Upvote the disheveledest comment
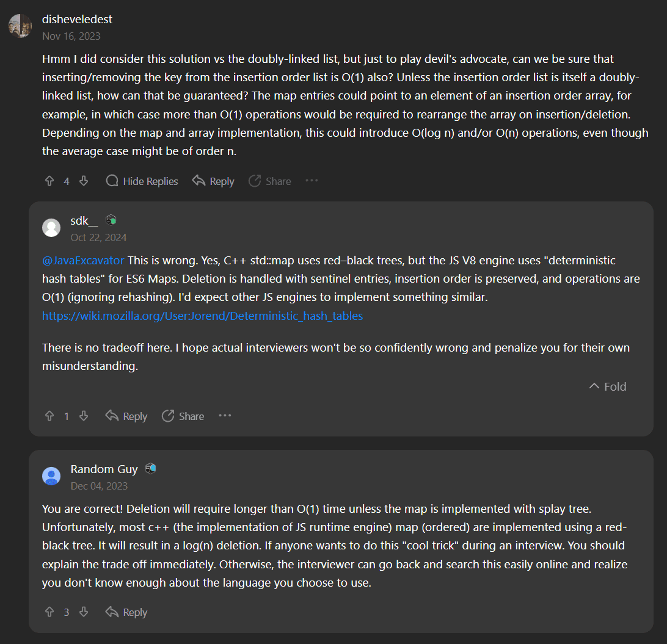This screenshot has height=644, width=667. click(49, 181)
